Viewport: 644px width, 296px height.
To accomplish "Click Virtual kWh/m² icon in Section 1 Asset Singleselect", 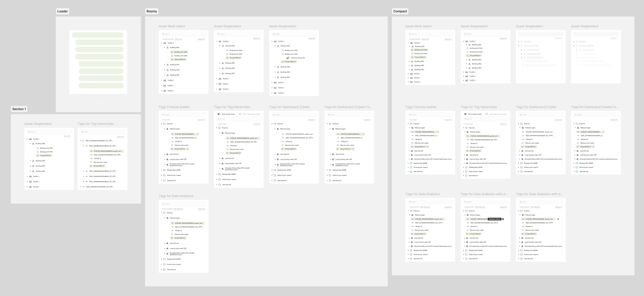I will coord(38,156).
